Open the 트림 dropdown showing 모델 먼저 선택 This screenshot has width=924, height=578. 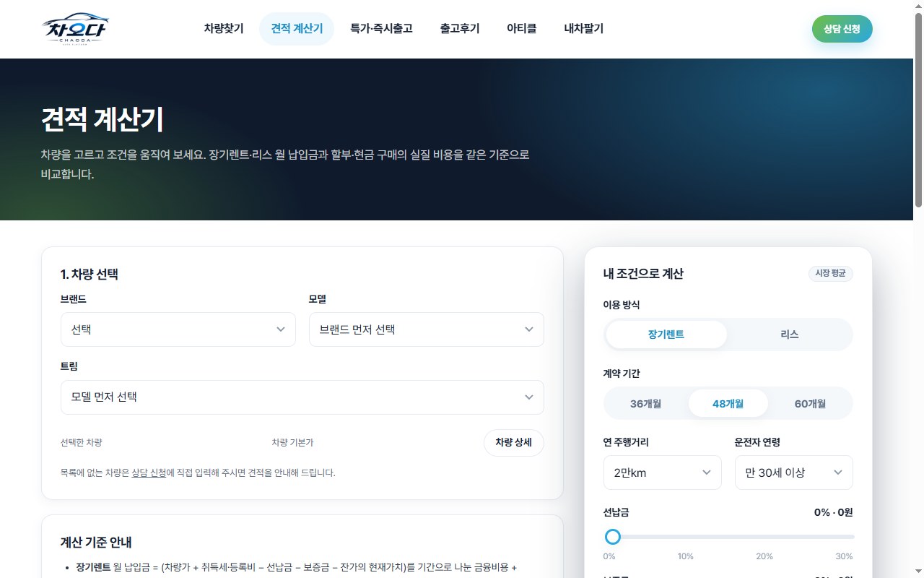tap(302, 397)
